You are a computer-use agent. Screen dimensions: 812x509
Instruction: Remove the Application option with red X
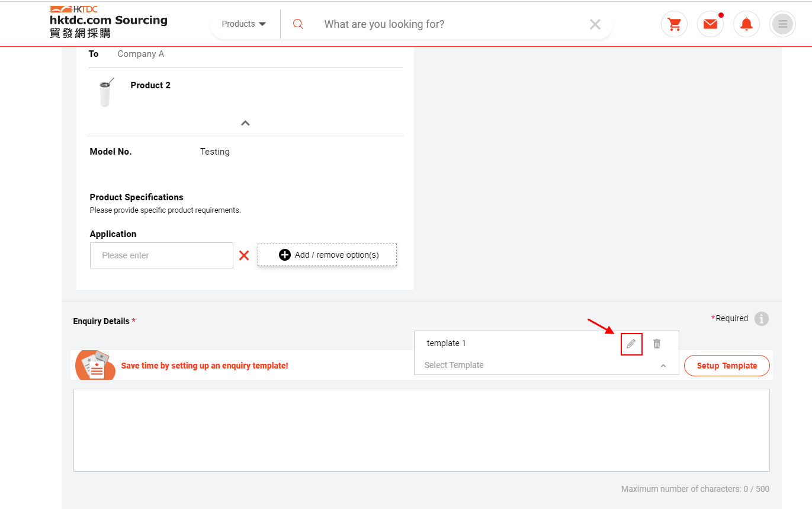tap(244, 255)
